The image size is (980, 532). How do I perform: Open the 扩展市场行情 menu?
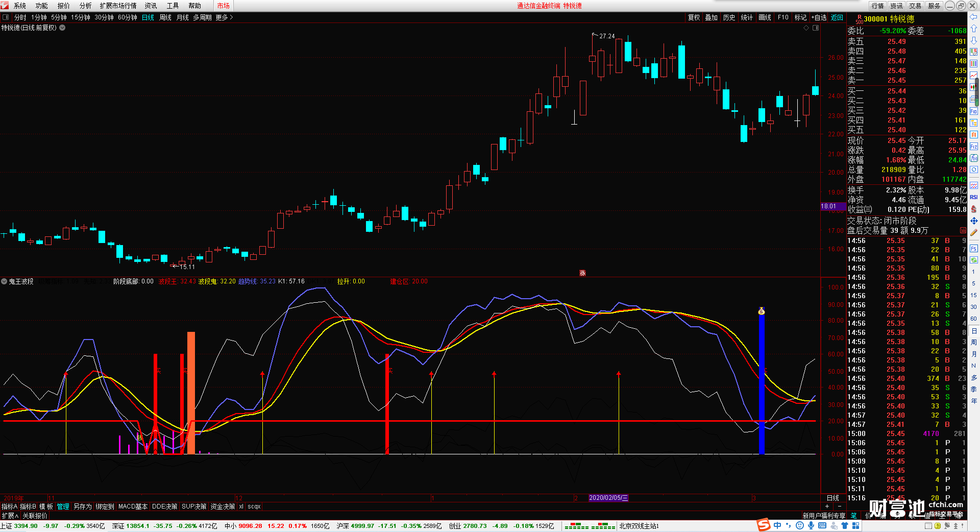pyautogui.click(x=118, y=6)
